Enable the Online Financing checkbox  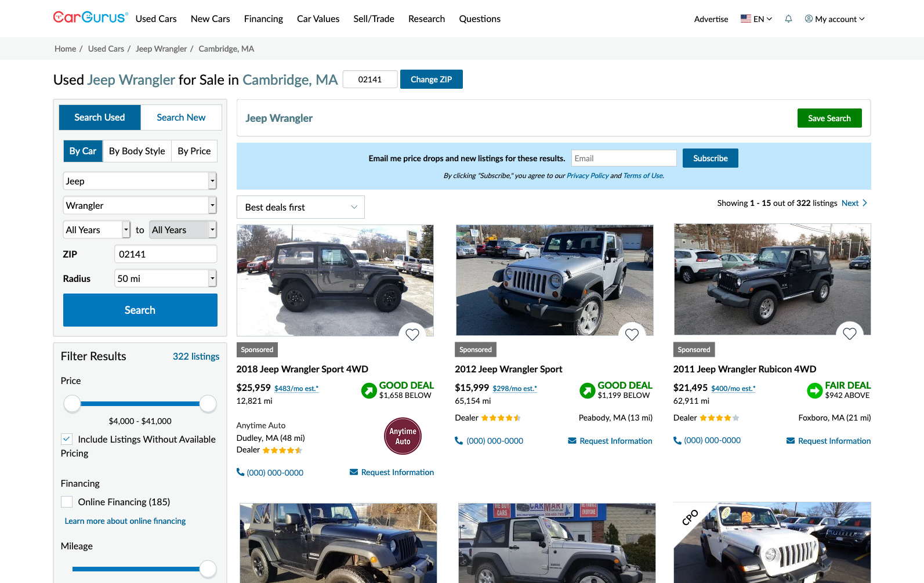coord(67,502)
